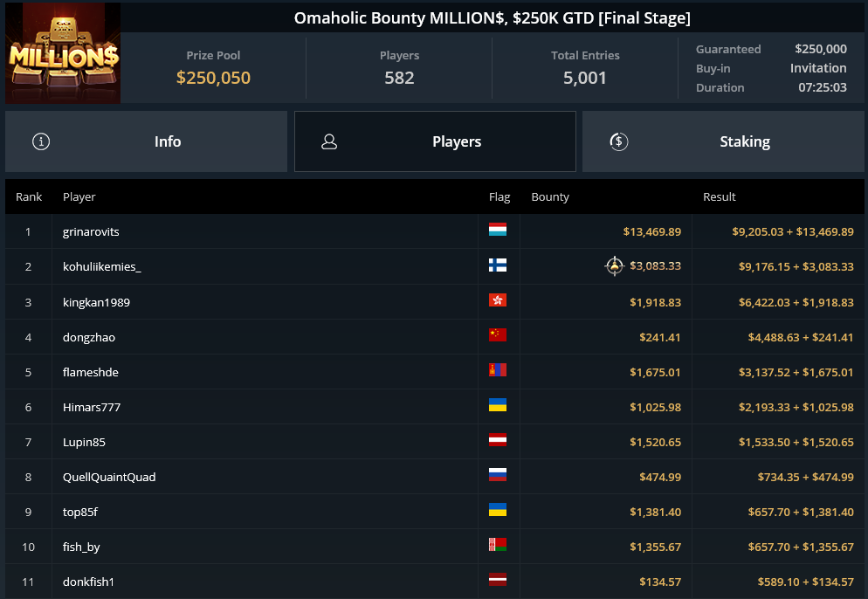This screenshot has height=599, width=868.
Task: Select player Himars777 row name
Action: 92,408
